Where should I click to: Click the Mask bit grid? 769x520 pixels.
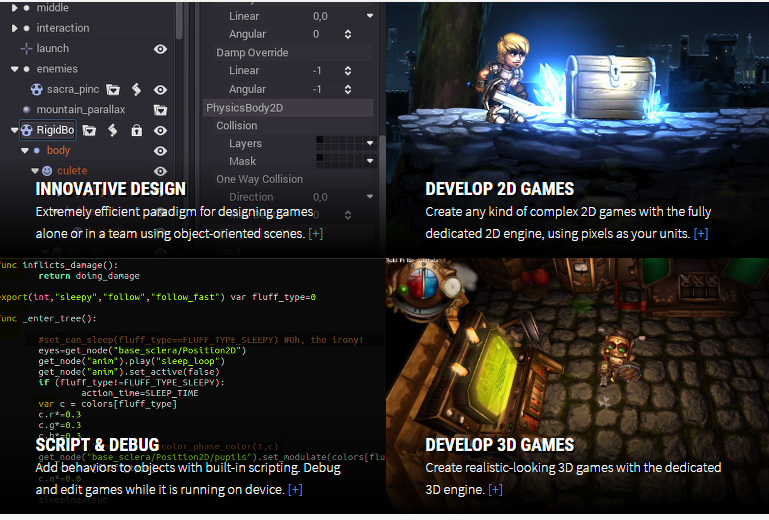[339, 161]
